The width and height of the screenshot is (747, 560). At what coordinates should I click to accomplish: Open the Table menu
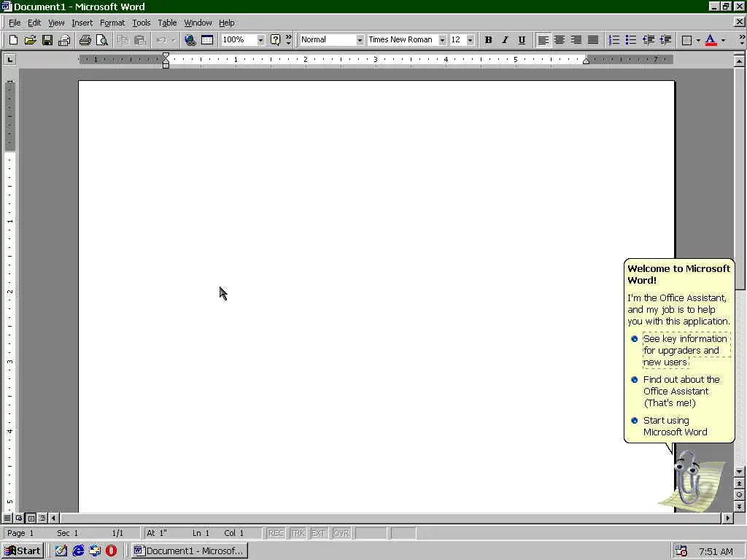167,23
